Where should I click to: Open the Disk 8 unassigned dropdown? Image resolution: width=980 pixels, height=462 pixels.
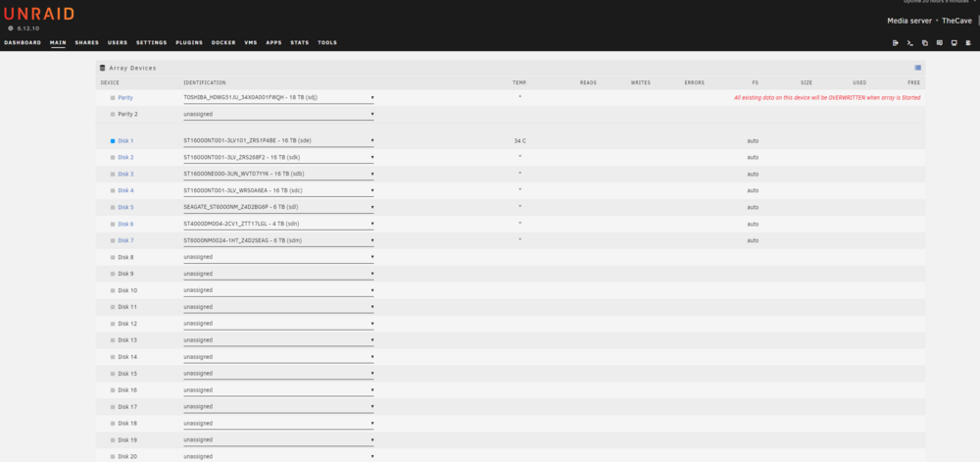point(278,257)
